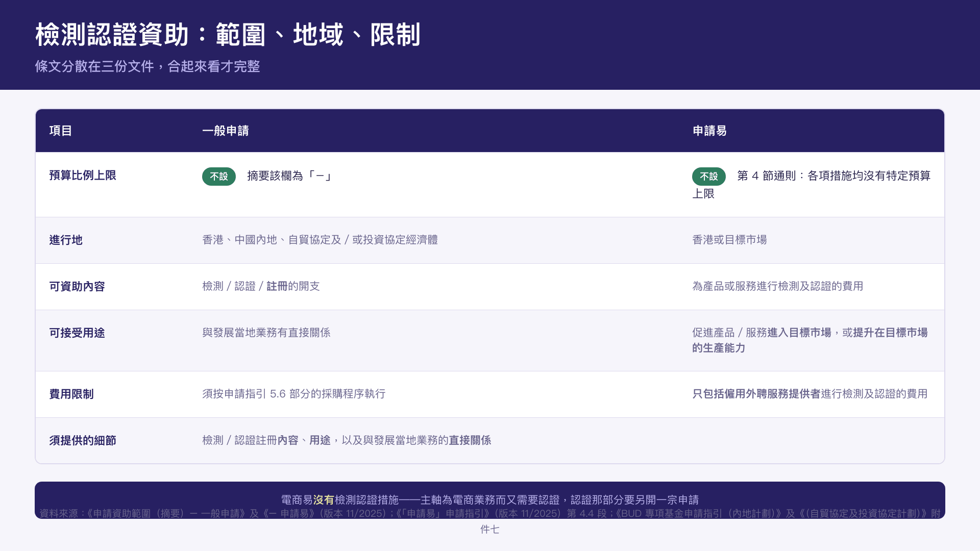Click the 資料來源 source footnote
980x551 pixels.
490,521
